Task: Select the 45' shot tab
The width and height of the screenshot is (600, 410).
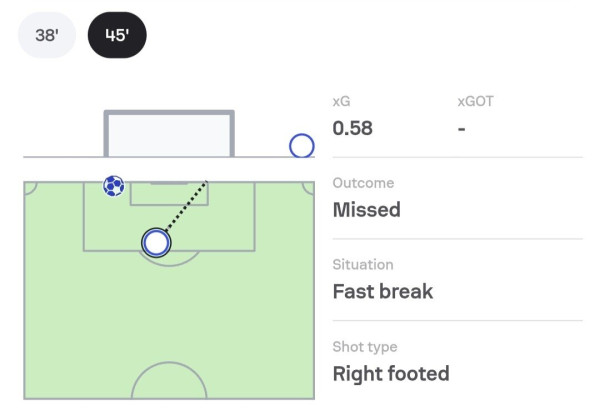Action: click(117, 36)
